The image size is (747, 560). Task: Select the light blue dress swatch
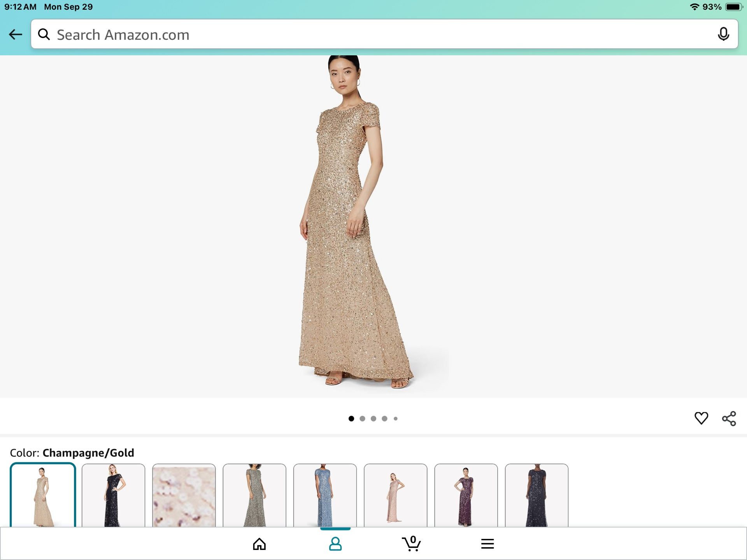[325, 495]
